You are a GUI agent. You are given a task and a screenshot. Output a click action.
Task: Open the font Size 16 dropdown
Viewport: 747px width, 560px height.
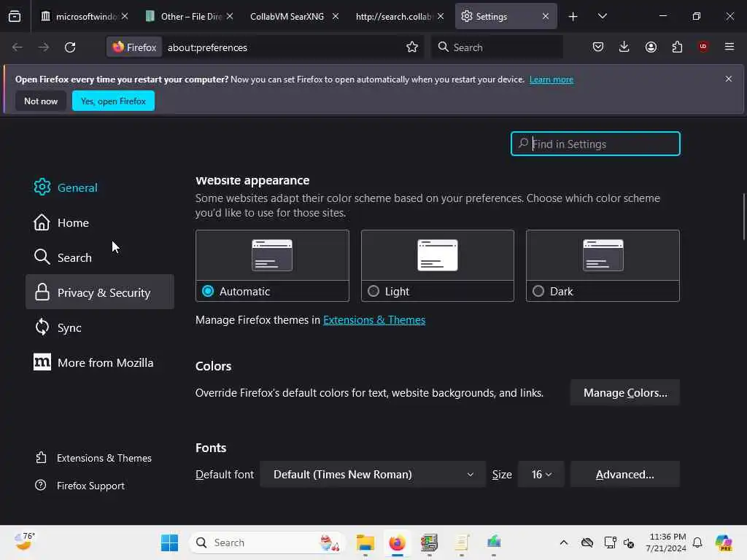(x=541, y=474)
